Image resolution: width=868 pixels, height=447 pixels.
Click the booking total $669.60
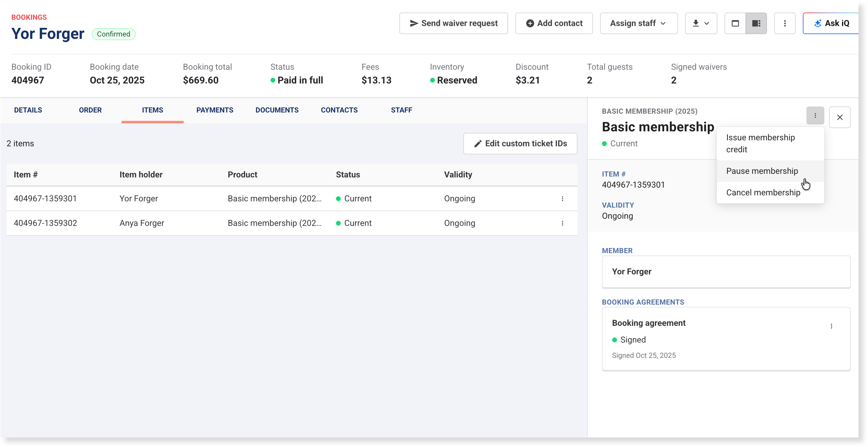coord(201,80)
